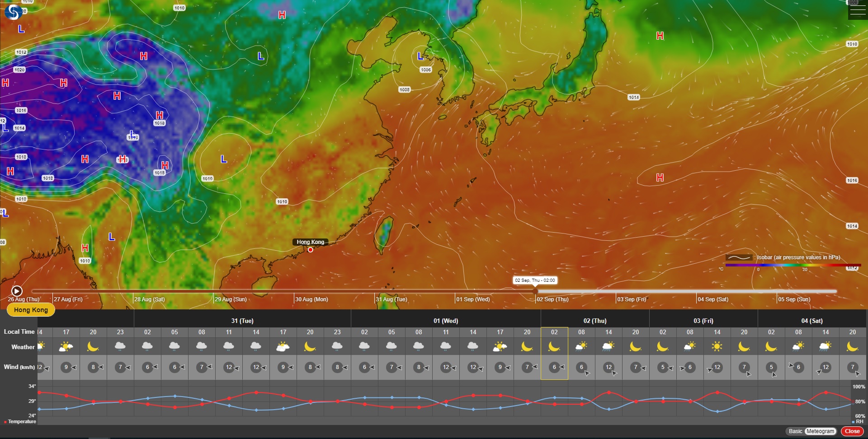Click the moon icon in highlighted 02:00 column

[x=554, y=347]
